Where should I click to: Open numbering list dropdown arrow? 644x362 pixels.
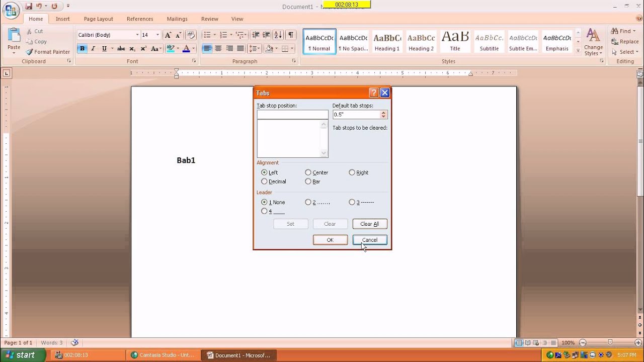(x=231, y=35)
